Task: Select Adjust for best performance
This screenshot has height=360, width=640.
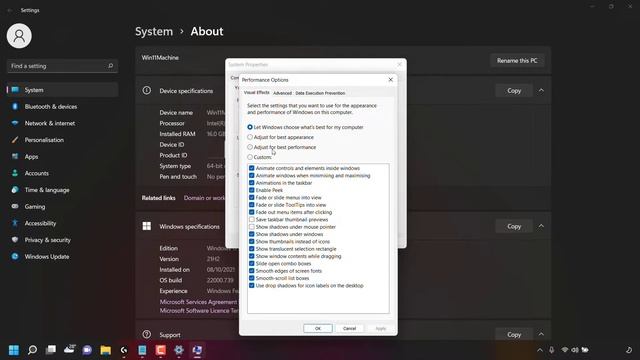Action: coord(282,147)
